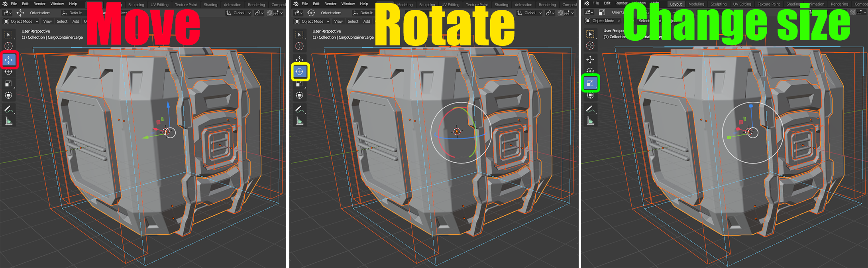Switch to Layout tab in Change size screenshot
The width and height of the screenshot is (868, 268).
[x=676, y=4]
